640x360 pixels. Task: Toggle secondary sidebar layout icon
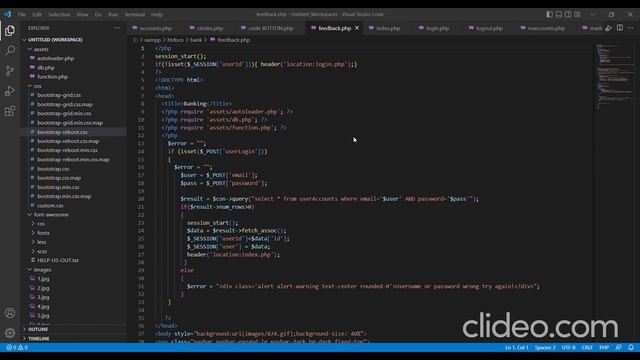coord(568,14)
